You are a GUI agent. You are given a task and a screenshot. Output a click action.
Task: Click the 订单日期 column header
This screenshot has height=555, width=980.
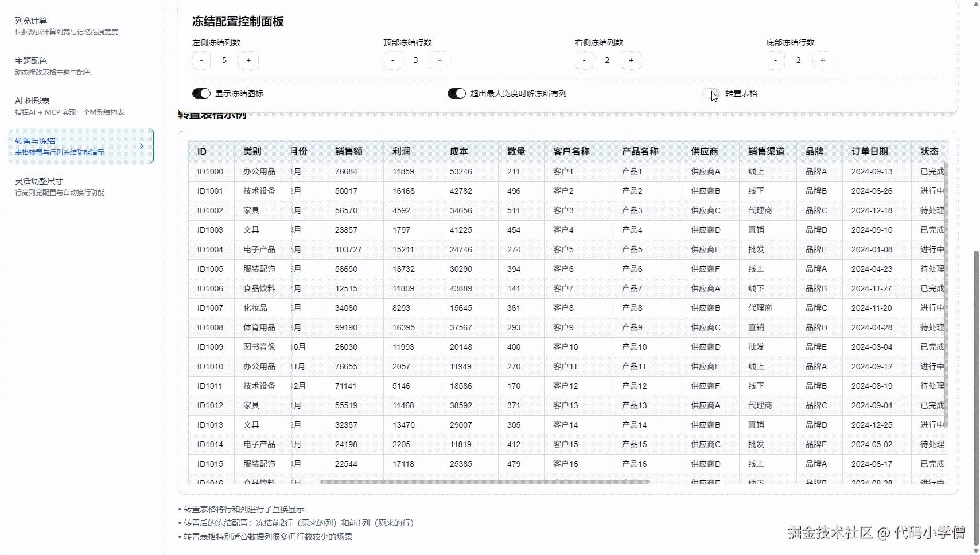pyautogui.click(x=877, y=151)
